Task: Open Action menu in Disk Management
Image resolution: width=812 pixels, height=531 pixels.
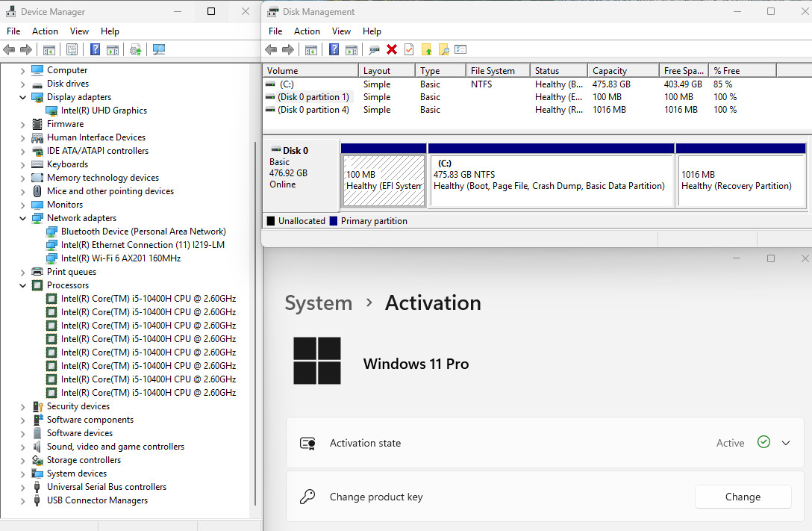Action: (307, 31)
